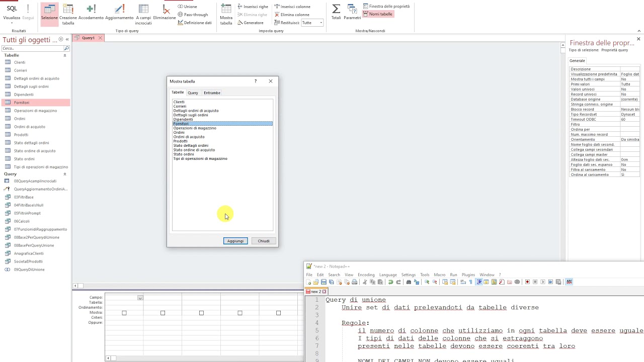Click Descrizione property value field
The height and width of the screenshot is (362, 644).
(630, 69)
